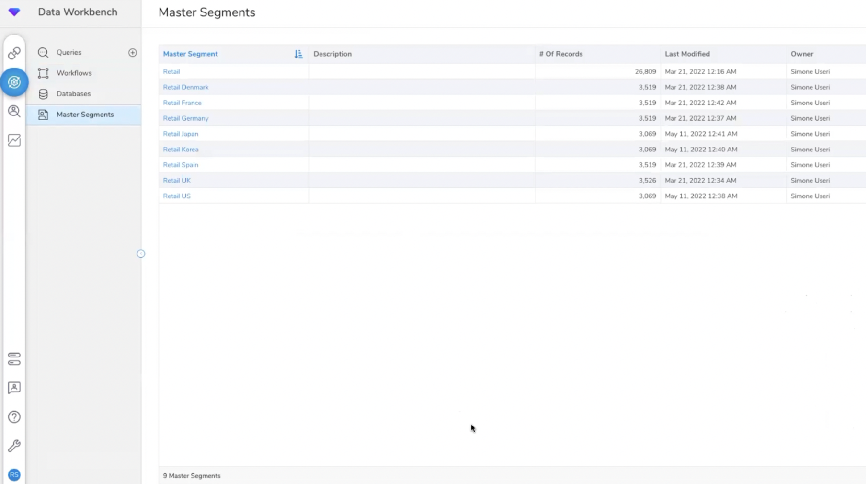Open the analytics chart icon in sidebar

[14, 140]
